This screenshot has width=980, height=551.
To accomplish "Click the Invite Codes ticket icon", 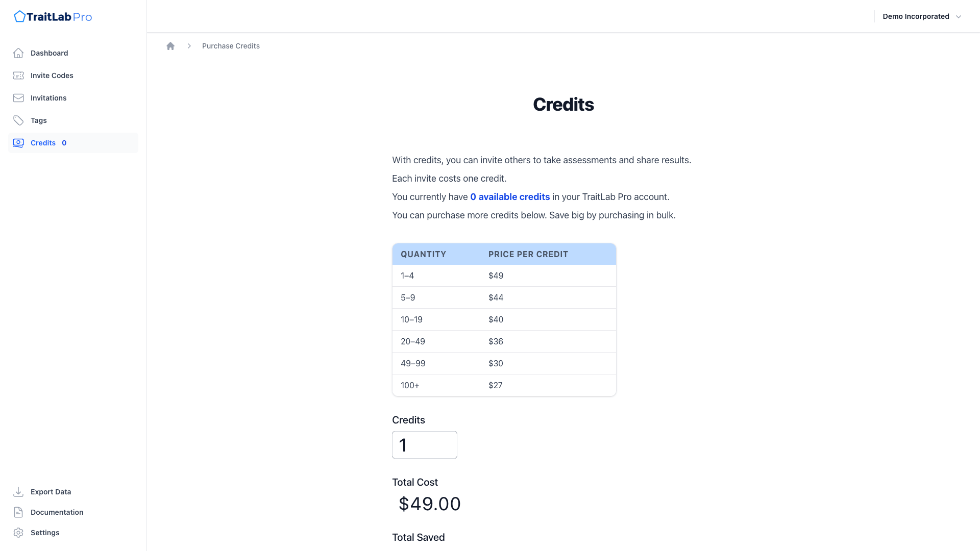I will point(18,76).
